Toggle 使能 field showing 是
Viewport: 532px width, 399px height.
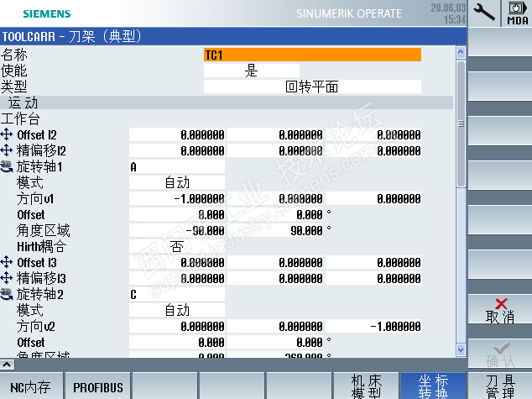tap(252, 71)
